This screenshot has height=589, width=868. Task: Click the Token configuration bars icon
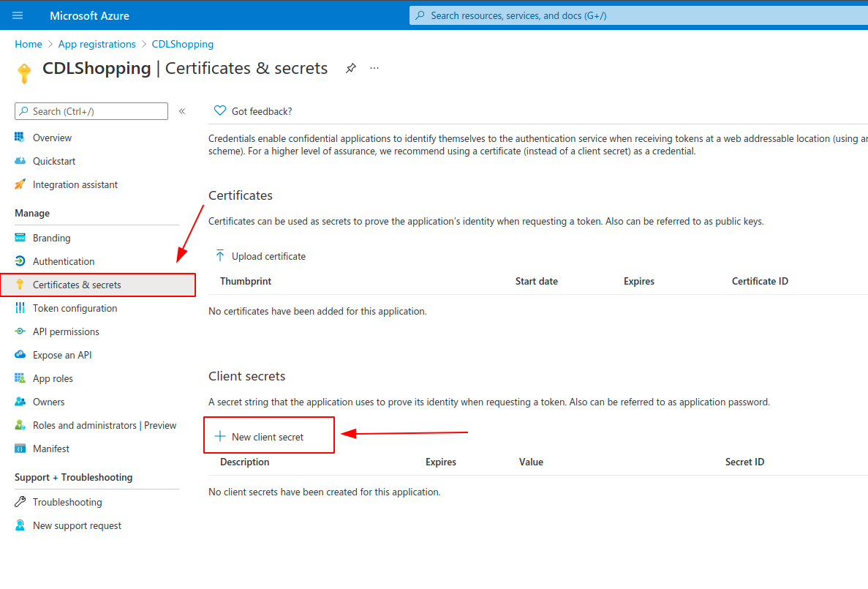(20, 308)
